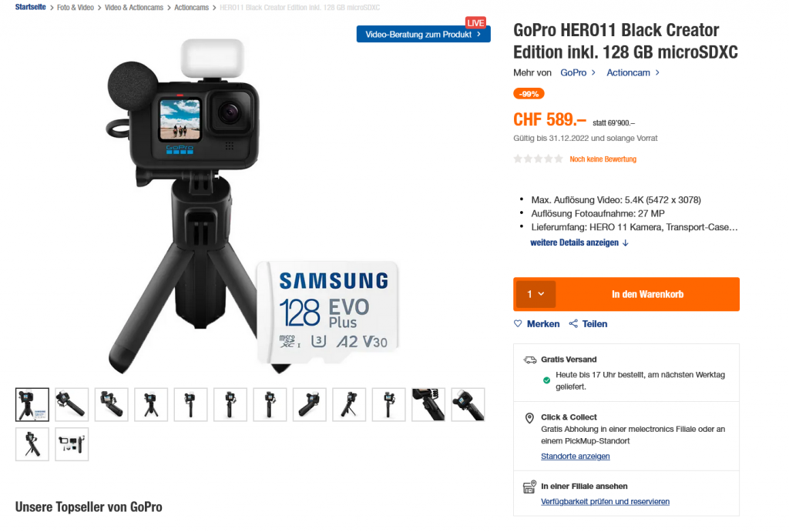Open the quantity dropdown showing 1
The height and width of the screenshot is (532, 789).
(x=535, y=294)
